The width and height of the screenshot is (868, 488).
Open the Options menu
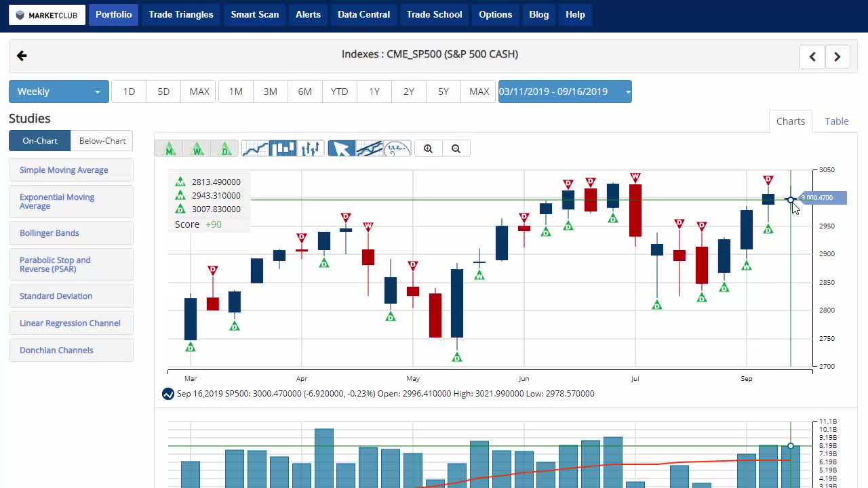pyautogui.click(x=496, y=14)
